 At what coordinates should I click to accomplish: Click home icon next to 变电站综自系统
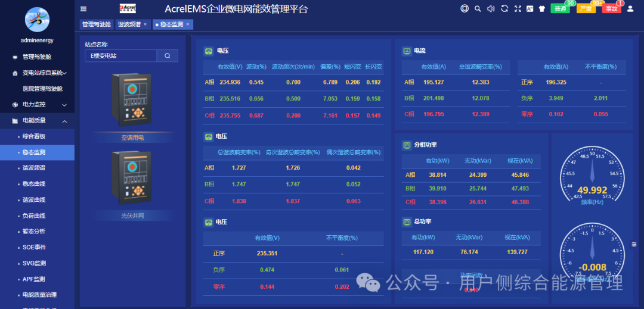(x=15, y=73)
